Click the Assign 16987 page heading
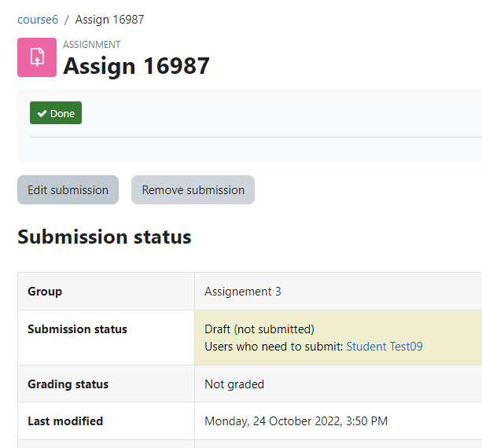 (x=136, y=66)
